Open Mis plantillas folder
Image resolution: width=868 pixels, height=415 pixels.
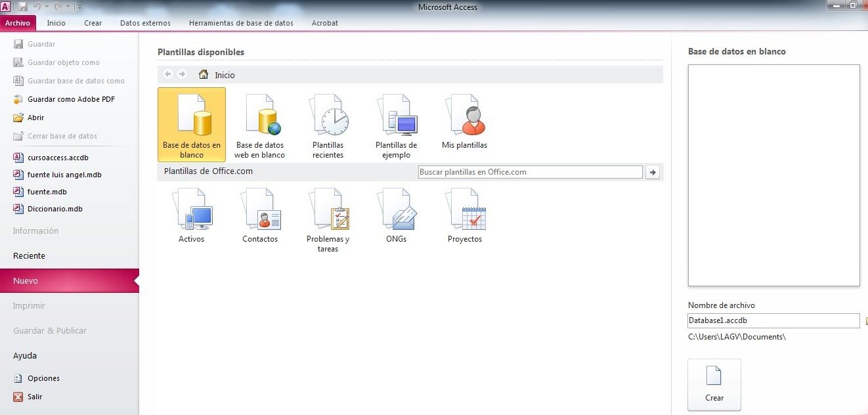464,123
